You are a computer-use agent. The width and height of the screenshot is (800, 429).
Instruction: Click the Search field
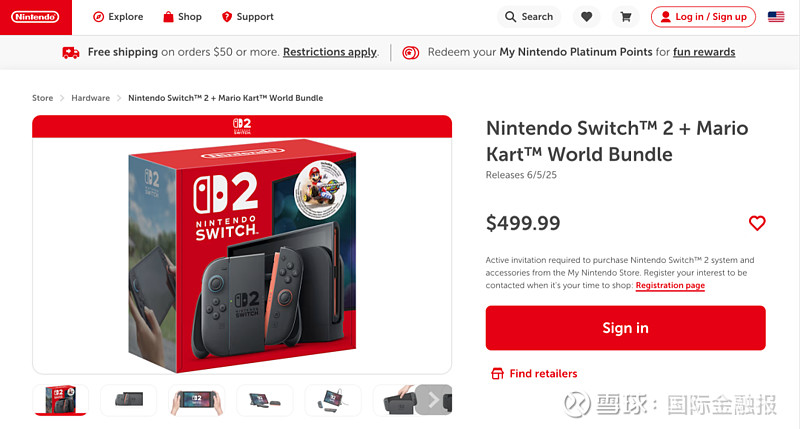[529, 17]
